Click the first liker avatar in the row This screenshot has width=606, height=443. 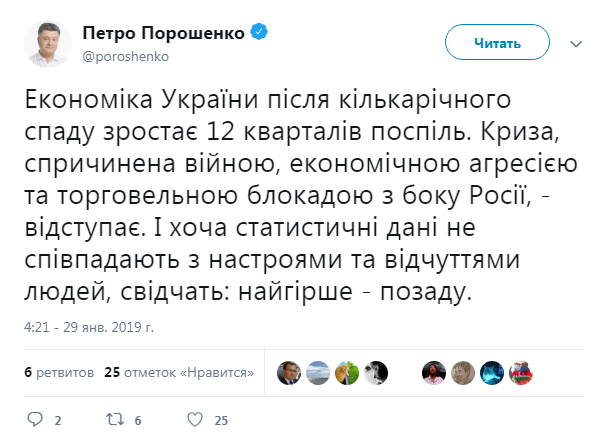tap(289, 372)
